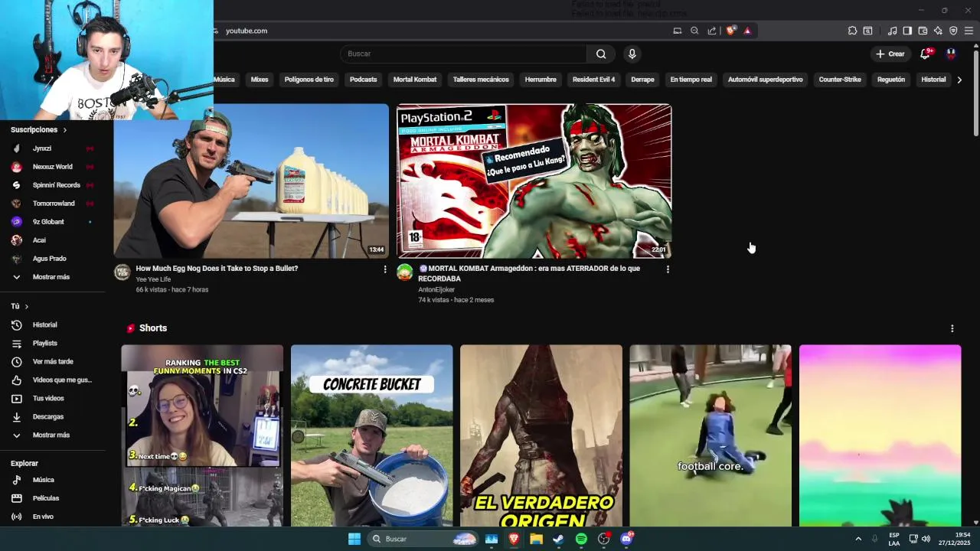Select the Counter-Strike filter chip
This screenshot has height=551, width=980.
(x=840, y=80)
